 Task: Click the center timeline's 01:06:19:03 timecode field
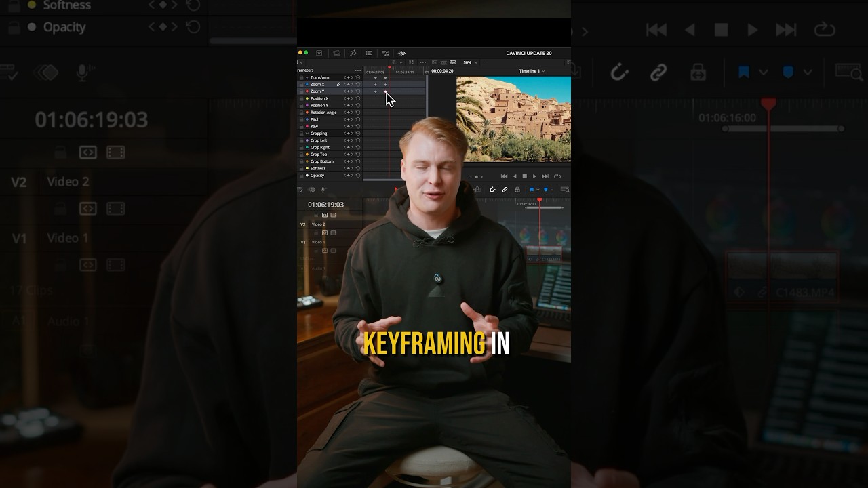coord(326,205)
